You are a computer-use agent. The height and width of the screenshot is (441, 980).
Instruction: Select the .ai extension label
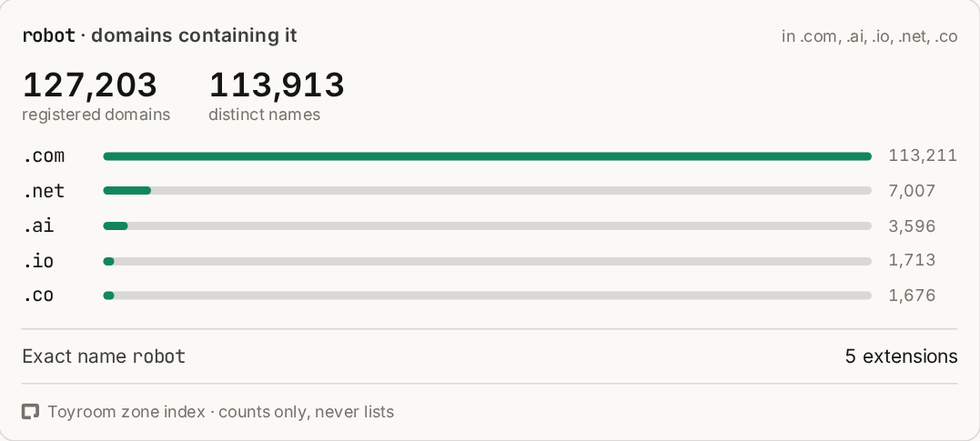tap(39, 226)
